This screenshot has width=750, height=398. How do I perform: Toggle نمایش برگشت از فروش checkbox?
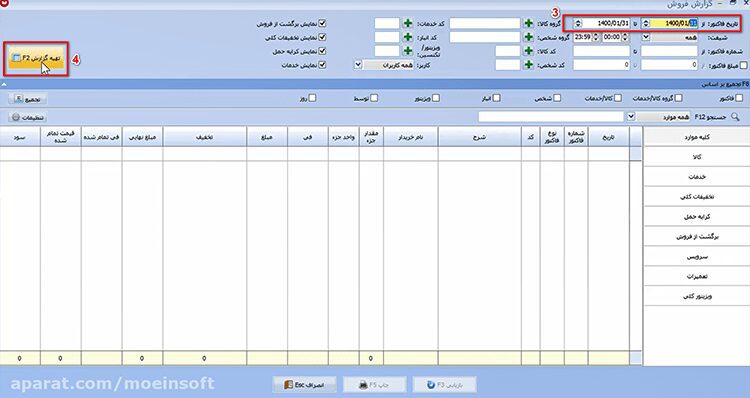pos(322,23)
